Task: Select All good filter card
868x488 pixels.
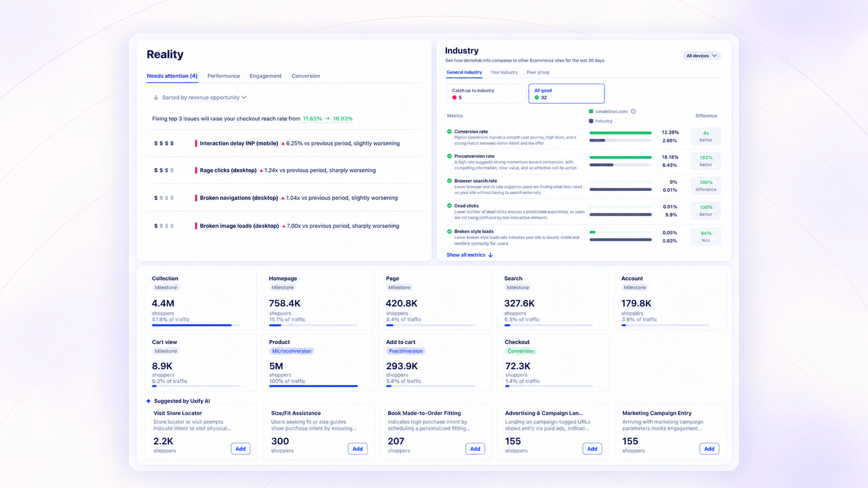Action: 566,93
